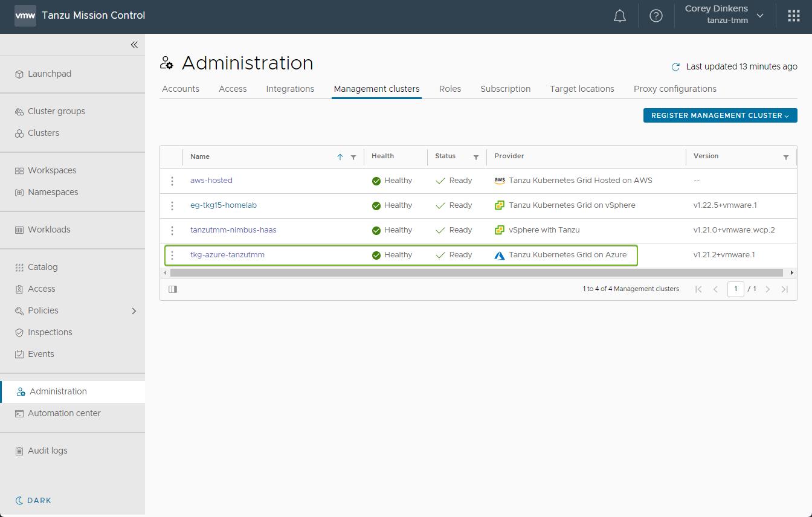Click the vSphere with Tanzu provider cell

tap(544, 230)
